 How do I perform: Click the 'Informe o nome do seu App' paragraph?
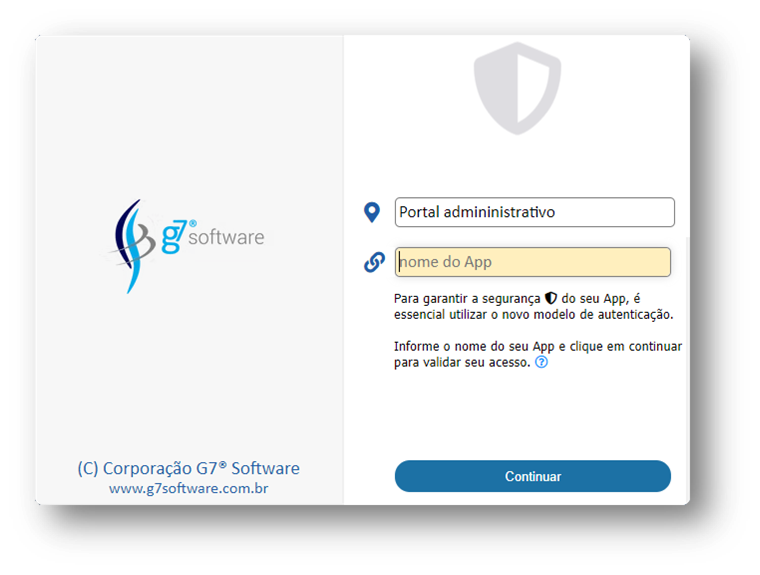[538, 354]
